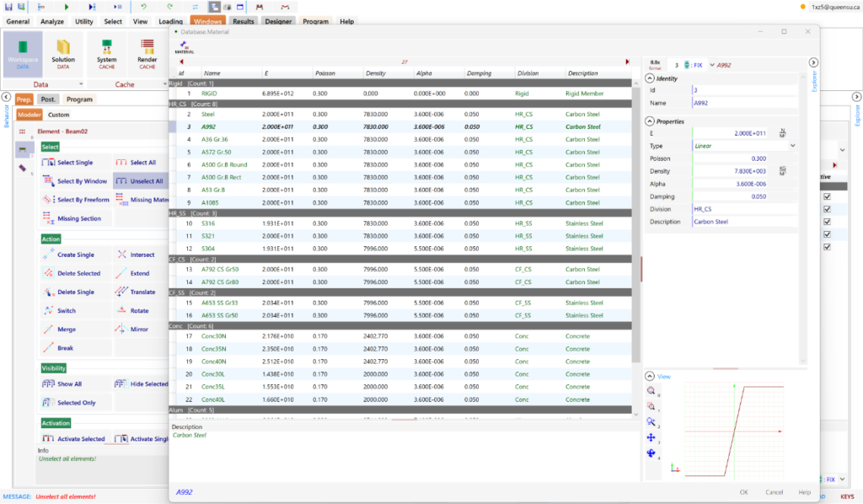Toggle the second checkbox in background Active column

click(828, 209)
